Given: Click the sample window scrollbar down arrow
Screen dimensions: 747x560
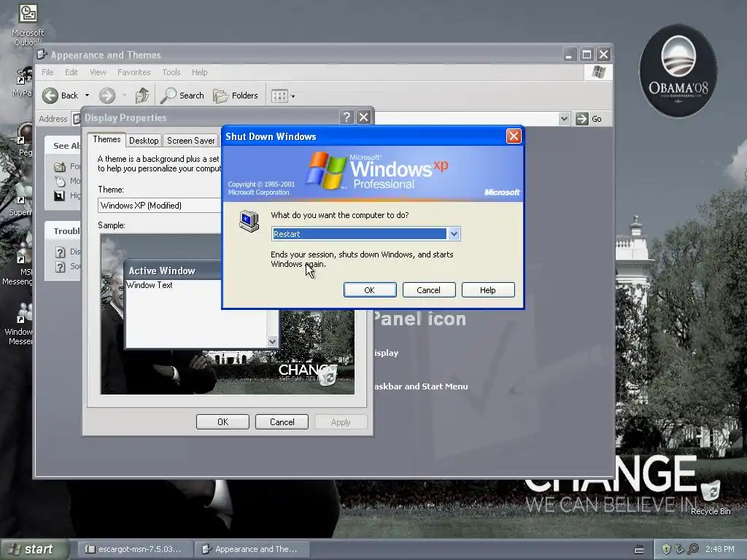Looking at the screenshot, I should (x=273, y=341).
